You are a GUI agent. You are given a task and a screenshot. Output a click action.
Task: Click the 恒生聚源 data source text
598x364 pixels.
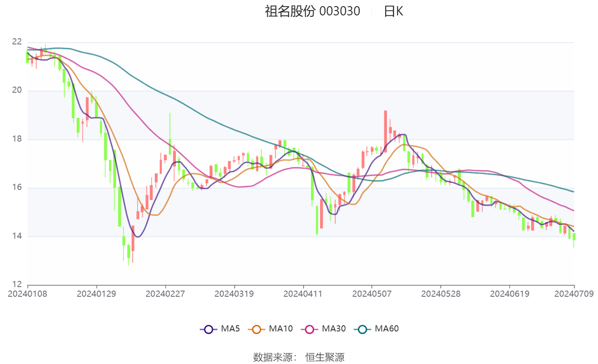325,357
